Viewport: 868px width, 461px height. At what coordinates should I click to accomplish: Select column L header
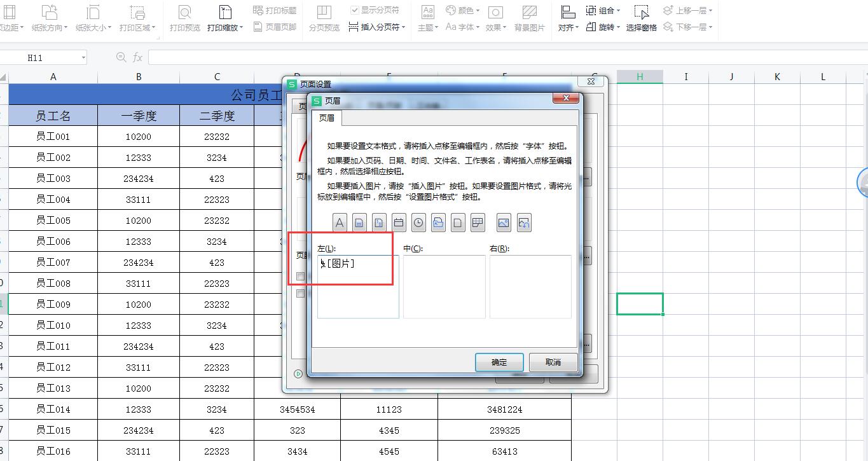tap(823, 76)
